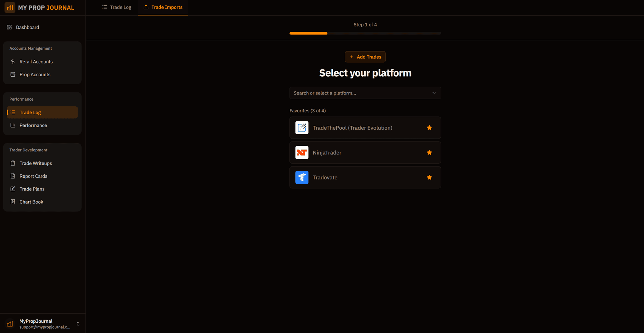Go to Prop Accounts page

(35, 74)
